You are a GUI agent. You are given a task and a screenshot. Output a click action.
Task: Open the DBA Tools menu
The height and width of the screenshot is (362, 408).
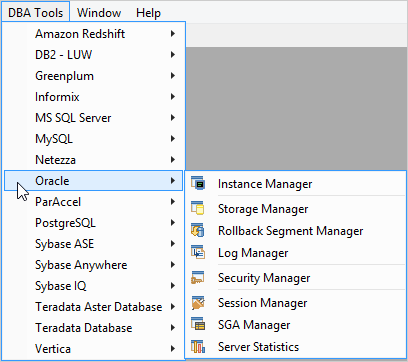pos(35,12)
